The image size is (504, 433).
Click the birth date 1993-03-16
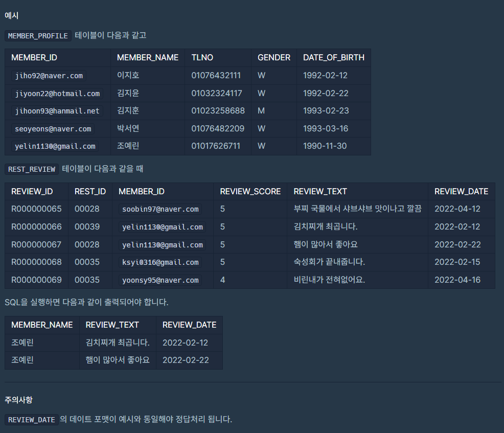coord(326,129)
